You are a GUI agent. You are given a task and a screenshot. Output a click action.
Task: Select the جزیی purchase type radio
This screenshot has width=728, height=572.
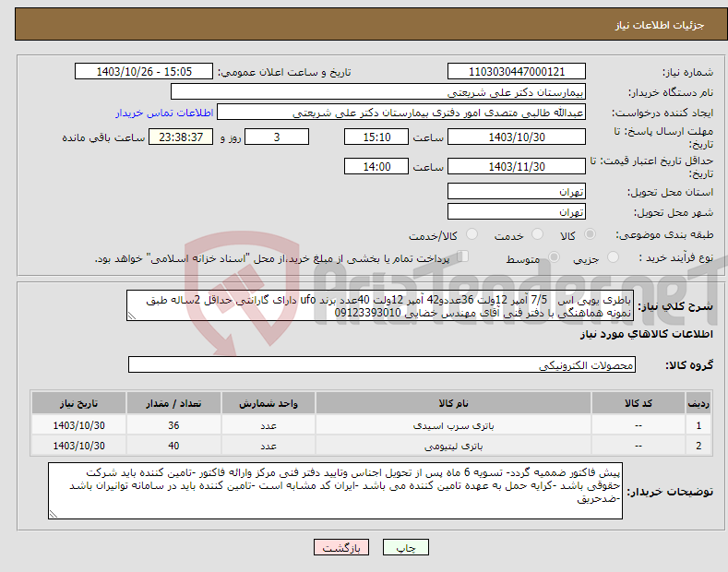tap(613, 256)
